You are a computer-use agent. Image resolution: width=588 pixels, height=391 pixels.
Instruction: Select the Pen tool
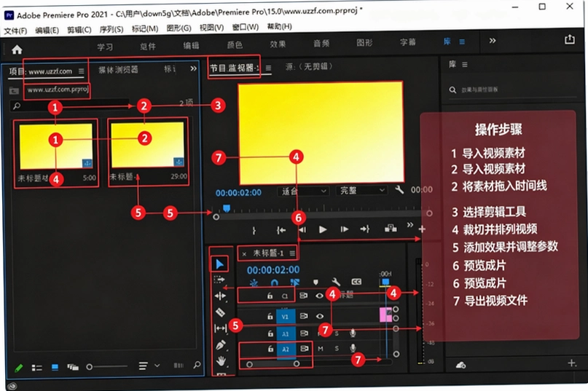tap(221, 344)
